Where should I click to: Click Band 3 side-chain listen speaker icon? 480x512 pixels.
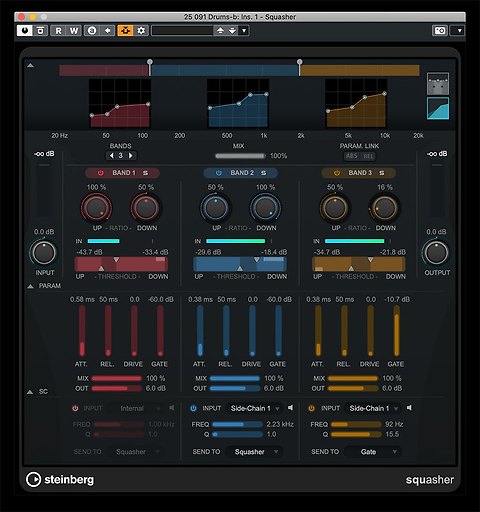pos(409,408)
